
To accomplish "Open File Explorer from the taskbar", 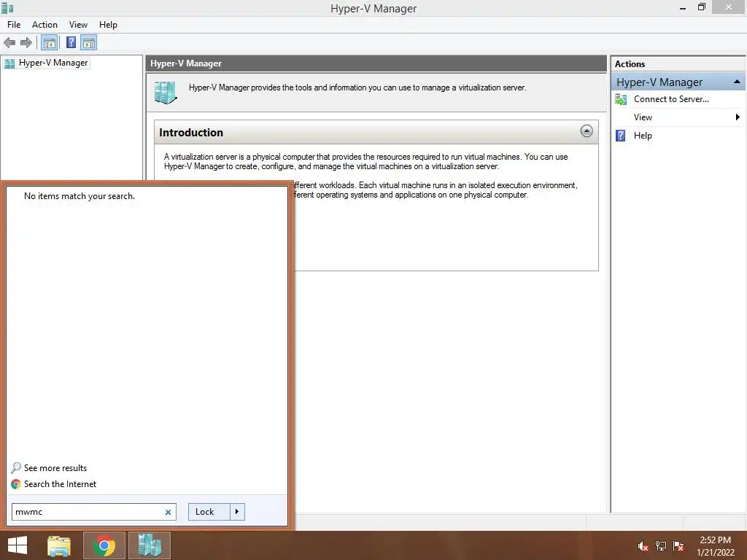I will pyautogui.click(x=58, y=545).
